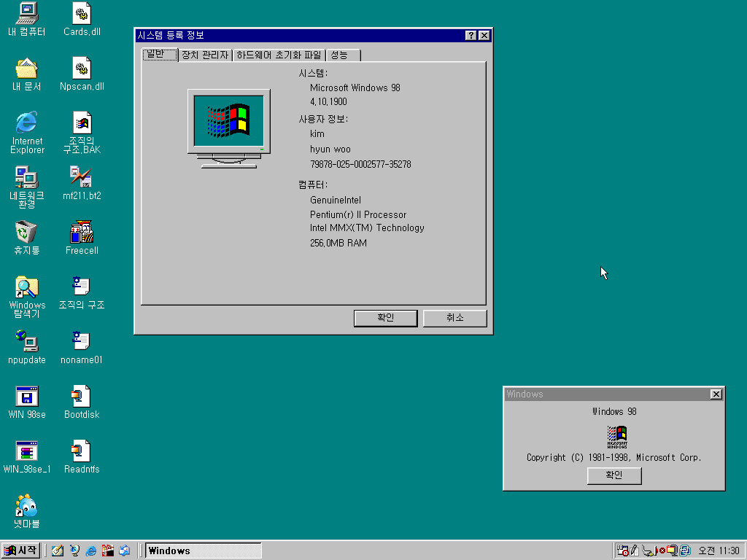The image size is (747, 560).
Task: Click the product ID 79878-025-0002577-35278 text
Action: pos(360,164)
